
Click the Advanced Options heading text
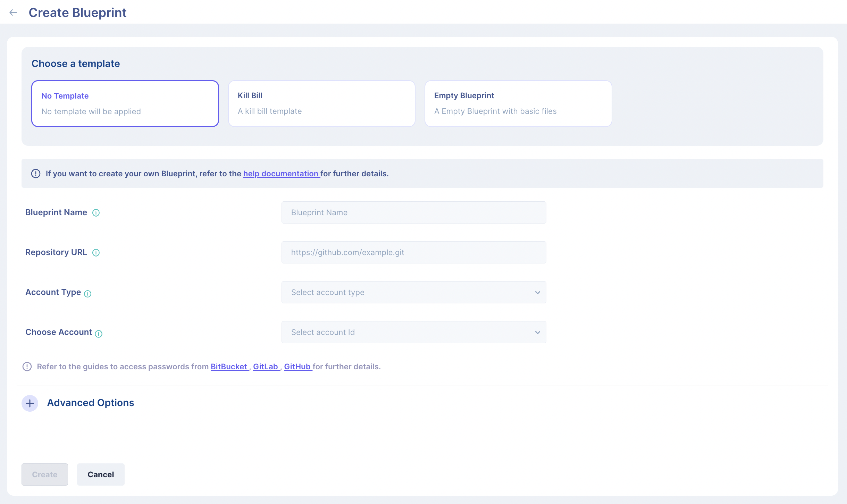click(91, 403)
